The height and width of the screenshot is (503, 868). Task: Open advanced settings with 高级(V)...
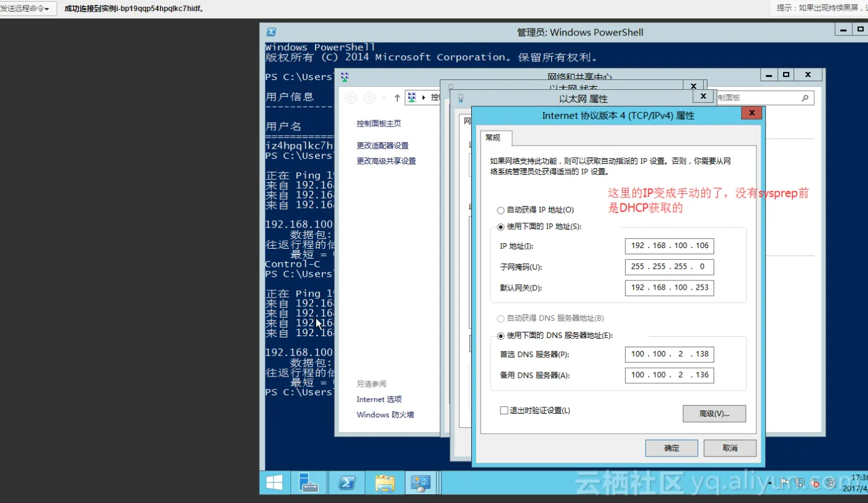point(714,414)
